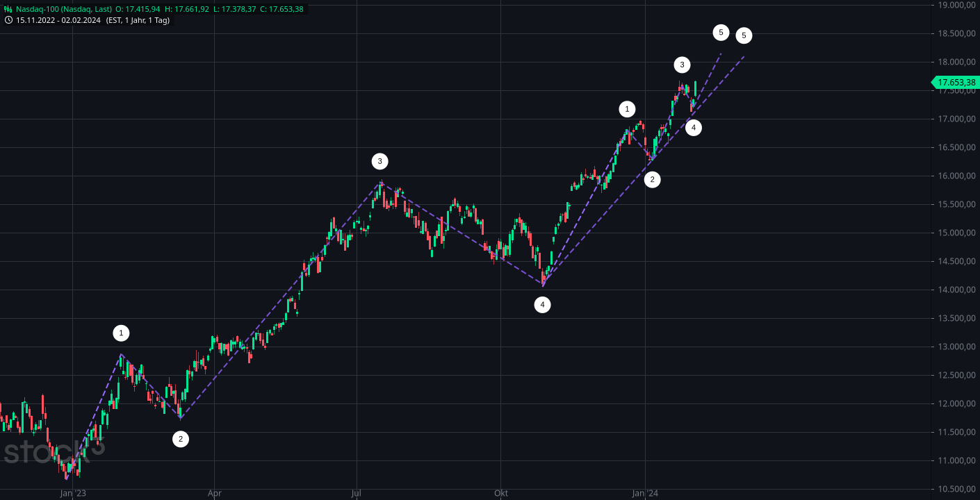Click the 15.000,00 price axis label
Viewport: 980px width, 500px height.
956,233
